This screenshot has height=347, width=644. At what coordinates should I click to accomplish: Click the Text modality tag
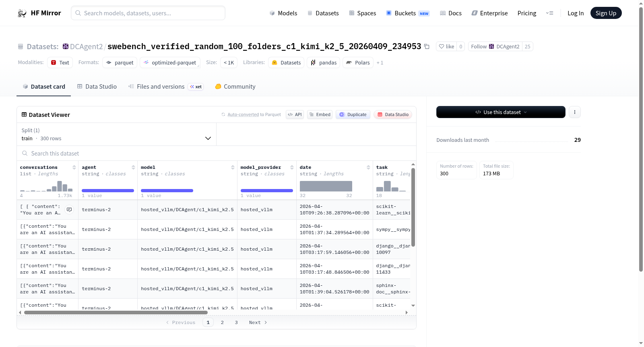point(60,62)
